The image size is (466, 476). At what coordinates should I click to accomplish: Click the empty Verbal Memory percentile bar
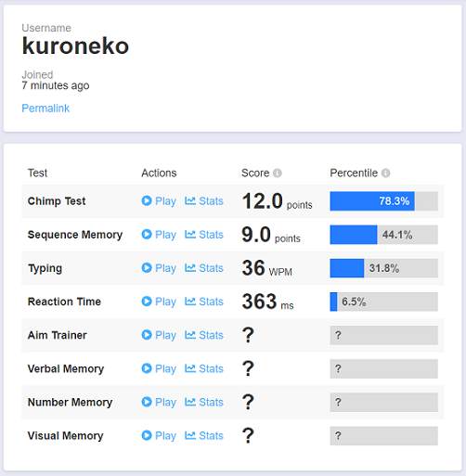(383, 368)
